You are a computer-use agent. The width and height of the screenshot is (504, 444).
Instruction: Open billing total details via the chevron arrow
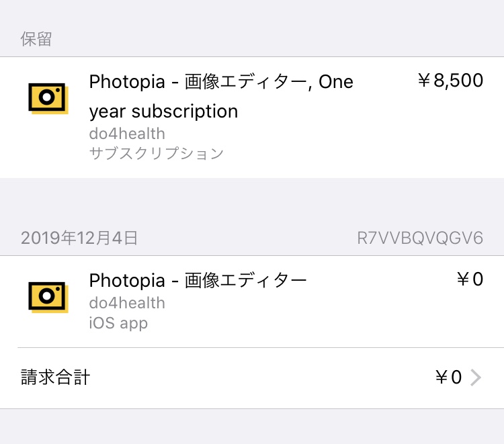click(x=476, y=378)
